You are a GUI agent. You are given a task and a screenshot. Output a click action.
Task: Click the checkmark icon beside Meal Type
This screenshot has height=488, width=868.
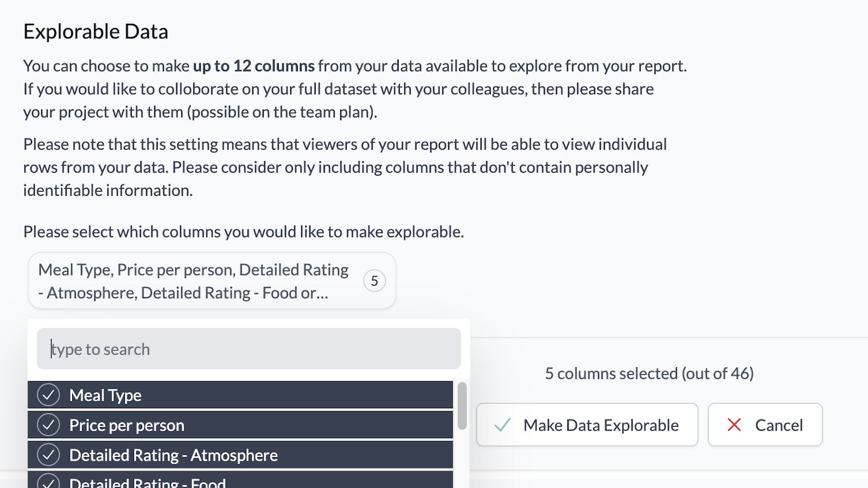pos(48,395)
